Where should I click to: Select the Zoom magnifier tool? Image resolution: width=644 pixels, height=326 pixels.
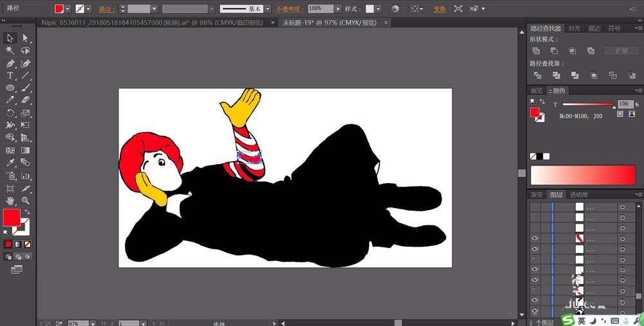(x=26, y=200)
